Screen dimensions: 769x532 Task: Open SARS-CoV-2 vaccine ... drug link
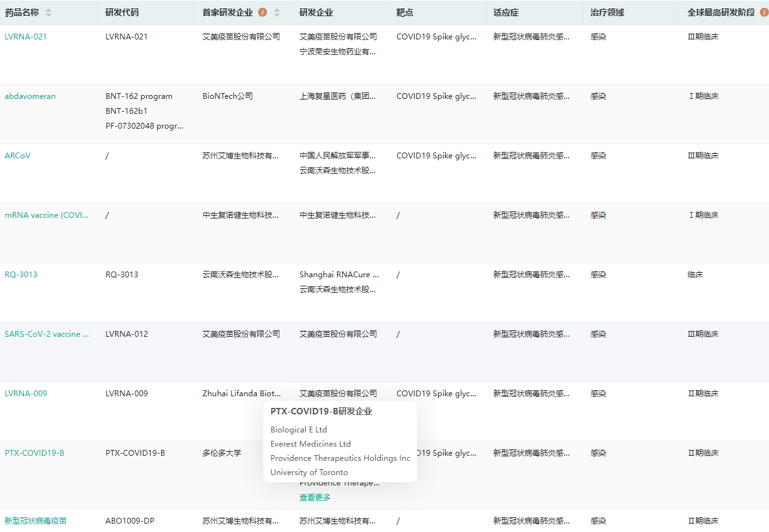click(x=47, y=334)
